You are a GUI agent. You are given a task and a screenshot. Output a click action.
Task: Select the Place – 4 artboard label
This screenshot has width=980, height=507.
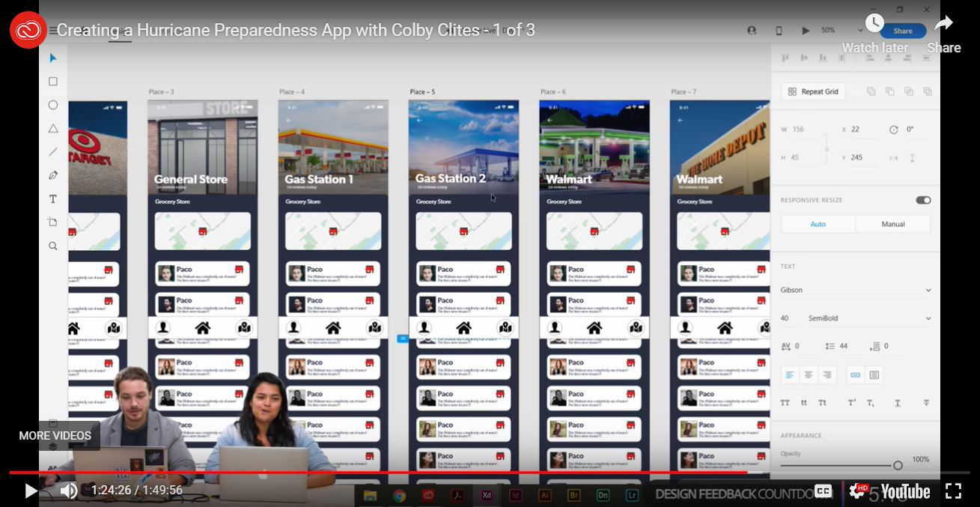[292, 92]
